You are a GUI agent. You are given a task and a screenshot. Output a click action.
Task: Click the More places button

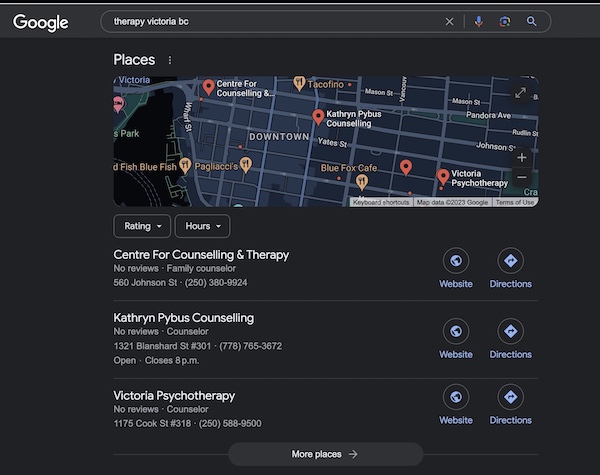[326, 454]
